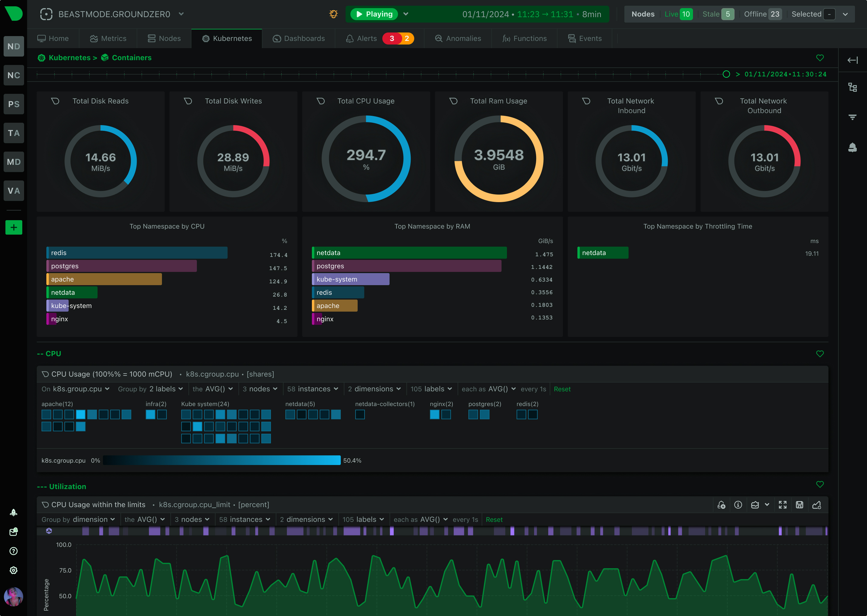Switch to the Dashboards tab
The height and width of the screenshot is (616, 867).
click(x=299, y=38)
